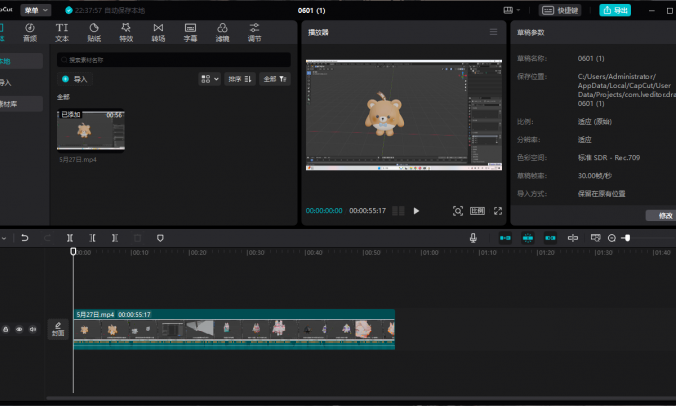Image resolution: width=676 pixels, height=406 pixels.
Task: Mute the main video track audio
Action: pyautogui.click(x=33, y=329)
